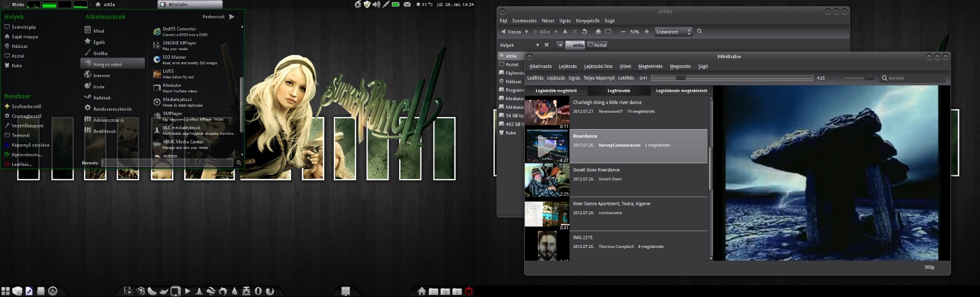Click the Firefox icon in the bottom dock
The width and height of the screenshot is (980, 297).
[270, 291]
